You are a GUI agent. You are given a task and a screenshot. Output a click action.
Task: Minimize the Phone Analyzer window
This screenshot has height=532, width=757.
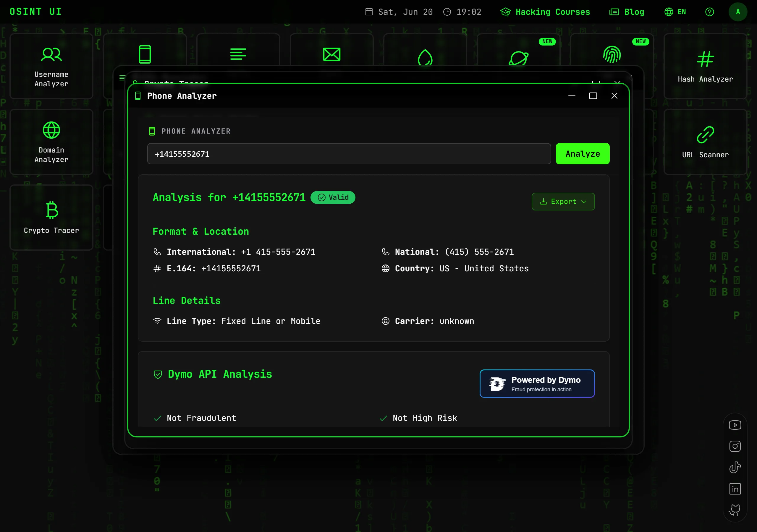(x=572, y=96)
